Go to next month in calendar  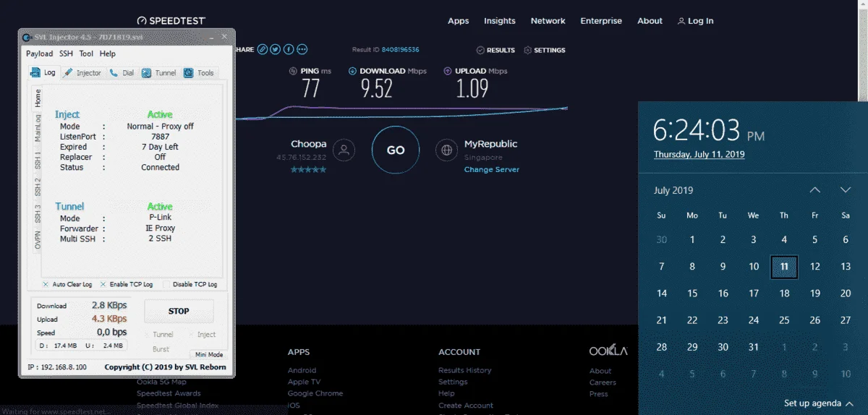tap(846, 190)
